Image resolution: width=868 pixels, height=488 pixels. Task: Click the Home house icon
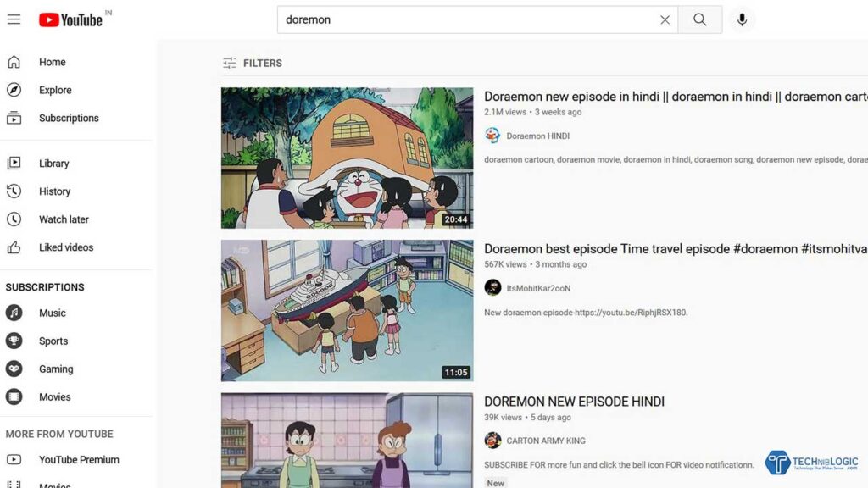14,62
